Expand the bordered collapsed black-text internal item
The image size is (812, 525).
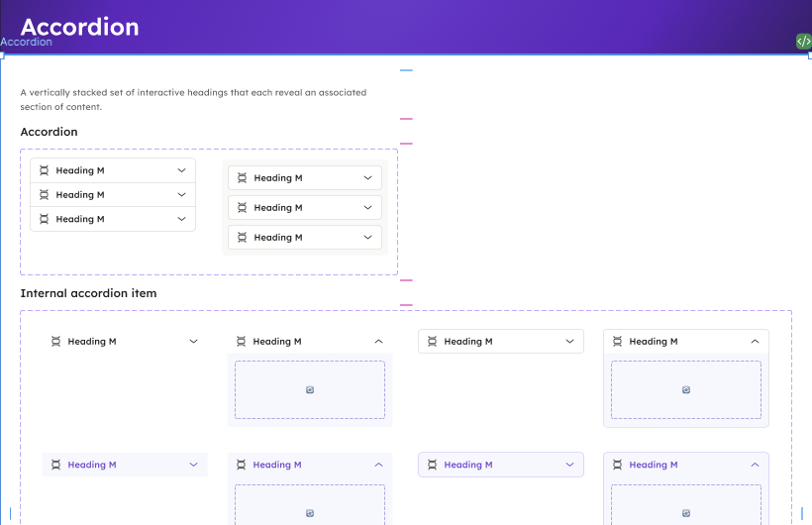[x=569, y=342]
